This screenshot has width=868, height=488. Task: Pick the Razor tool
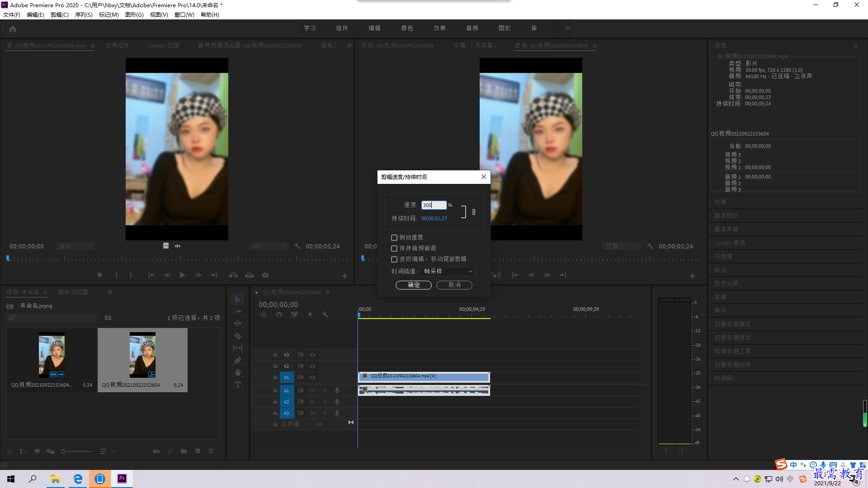[x=238, y=336]
